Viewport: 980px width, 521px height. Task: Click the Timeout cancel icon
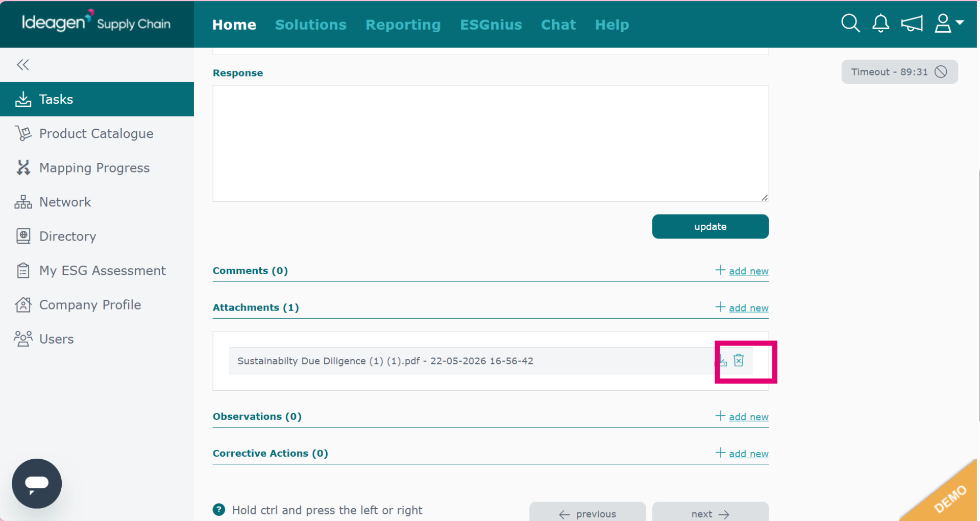941,72
